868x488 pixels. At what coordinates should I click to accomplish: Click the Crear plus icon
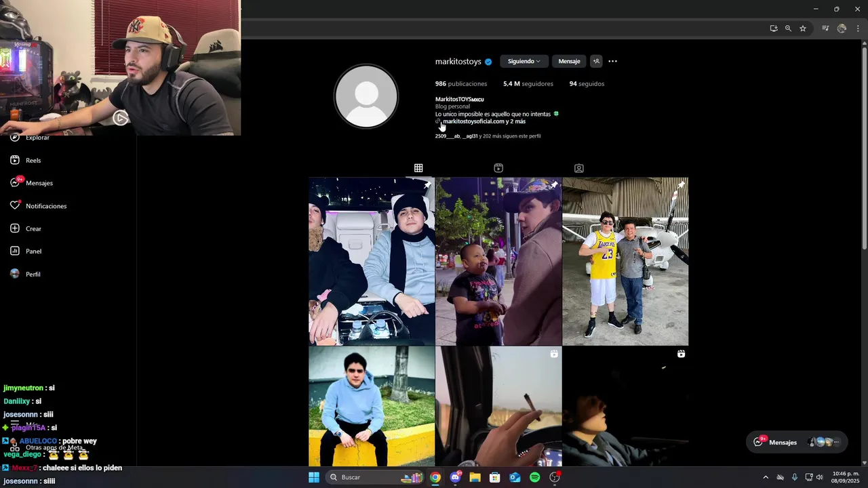pyautogui.click(x=15, y=228)
